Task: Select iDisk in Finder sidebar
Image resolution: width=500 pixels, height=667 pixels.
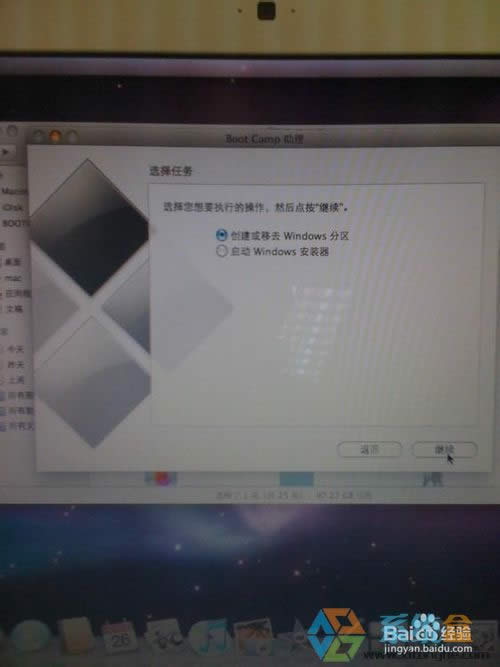Action: coord(13,208)
